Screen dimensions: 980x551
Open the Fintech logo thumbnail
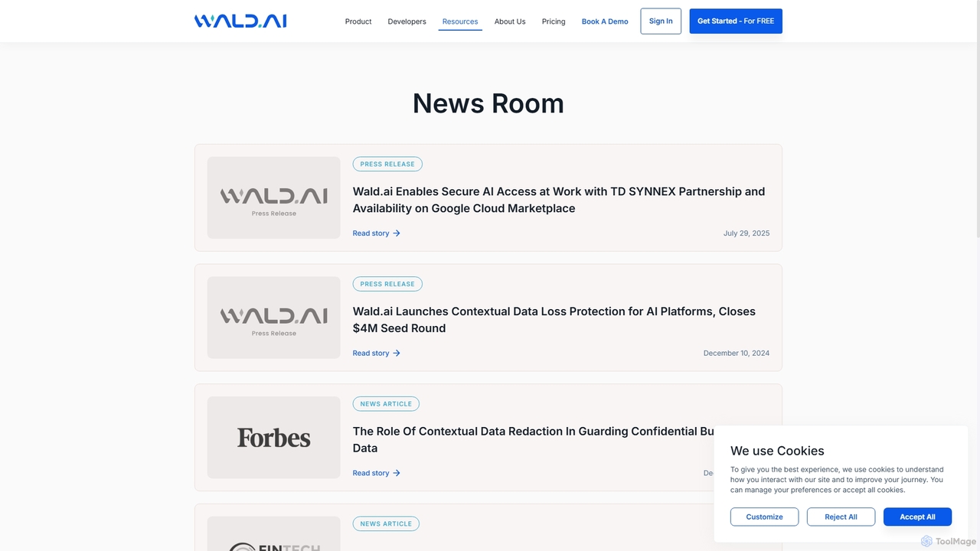pyautogui.click(x=274, y=534)
